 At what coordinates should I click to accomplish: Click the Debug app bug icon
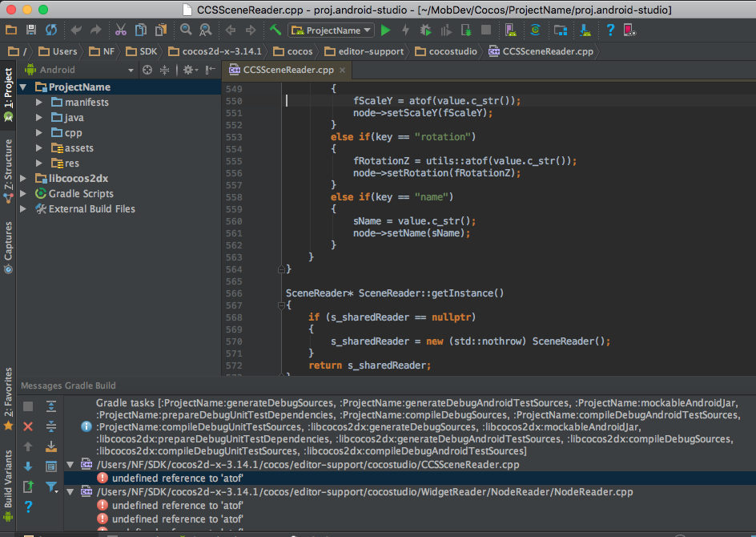point(426,30)
